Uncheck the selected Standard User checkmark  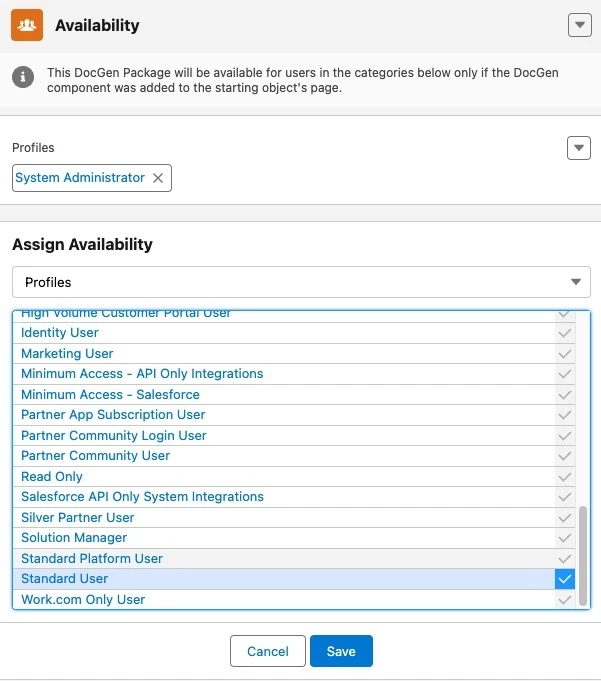pyautogui.click(x=565, y=579)
